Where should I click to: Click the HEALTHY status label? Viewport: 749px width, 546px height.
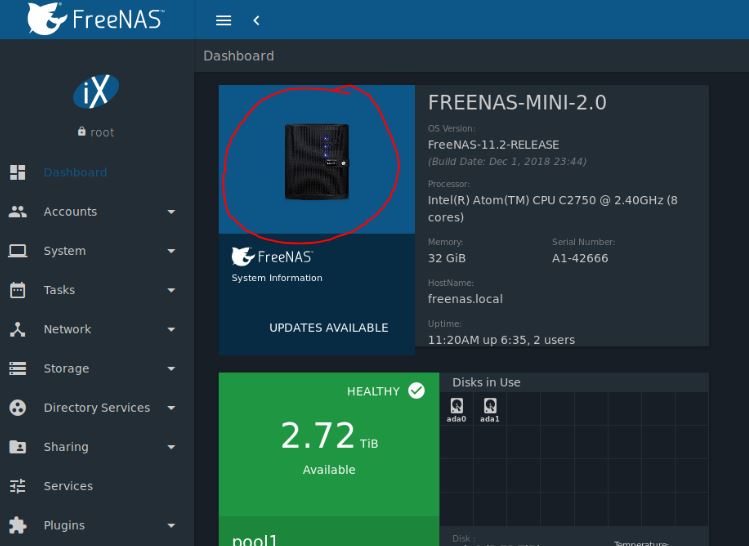(373, 391)
